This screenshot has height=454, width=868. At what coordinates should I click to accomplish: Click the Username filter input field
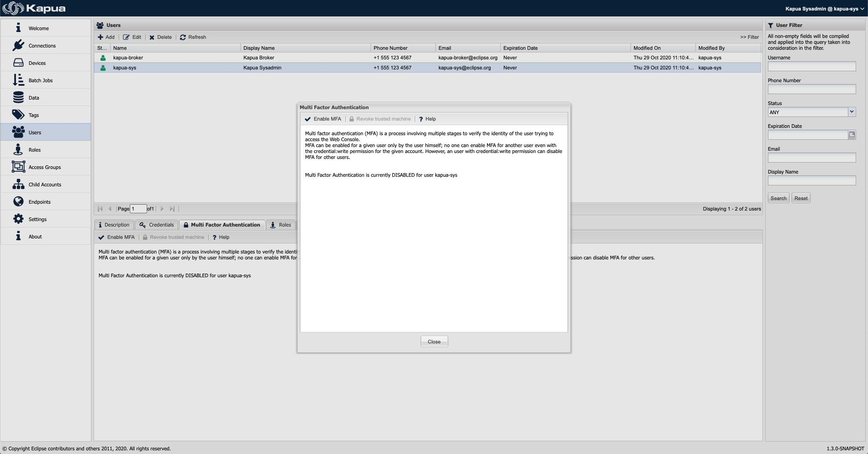tap(811, 67)
